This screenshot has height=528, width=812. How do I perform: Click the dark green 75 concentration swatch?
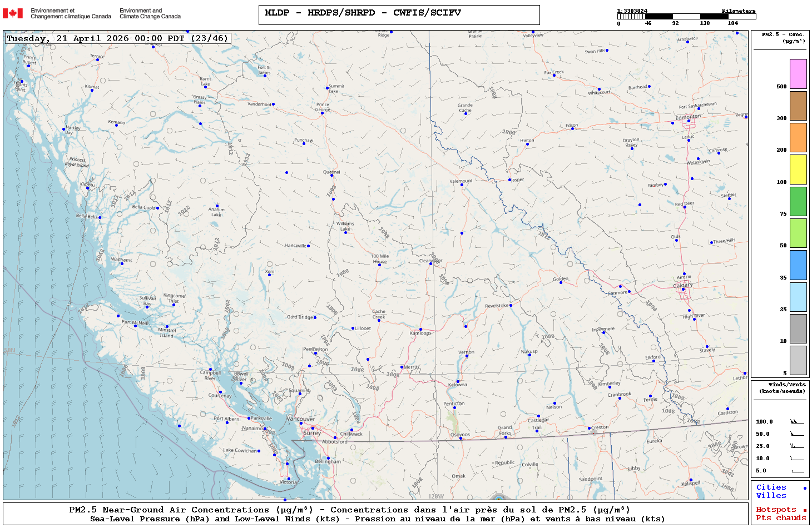798,201
